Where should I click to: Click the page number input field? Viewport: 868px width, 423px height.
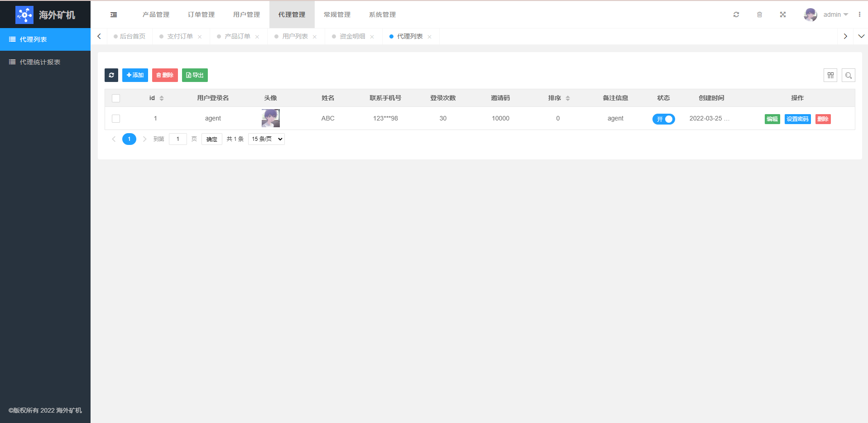(x=178, y=139)
